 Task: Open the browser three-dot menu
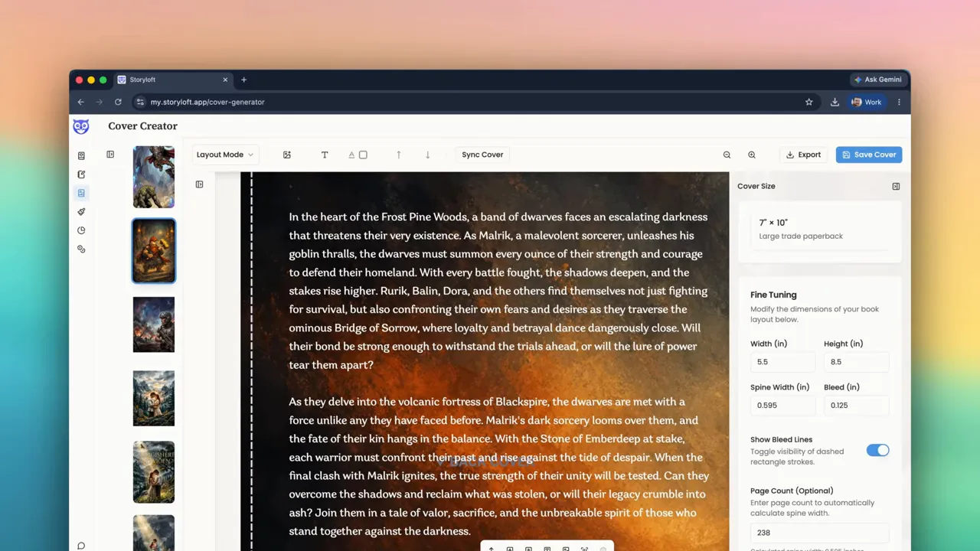pos(899,102)
